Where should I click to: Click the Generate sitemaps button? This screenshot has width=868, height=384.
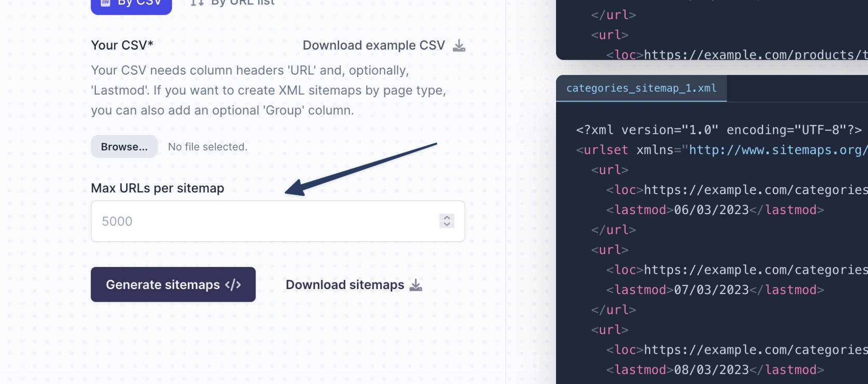coord(173,284)
